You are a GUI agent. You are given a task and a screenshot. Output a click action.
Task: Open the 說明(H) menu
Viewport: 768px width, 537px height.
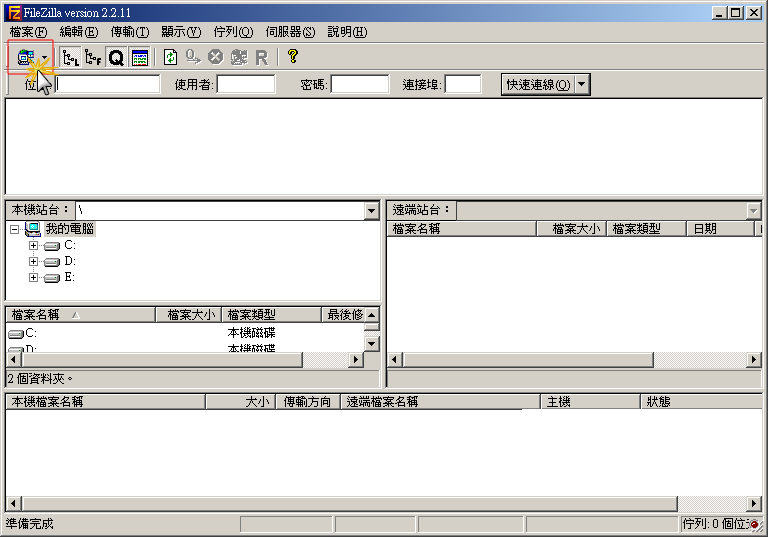347,32
